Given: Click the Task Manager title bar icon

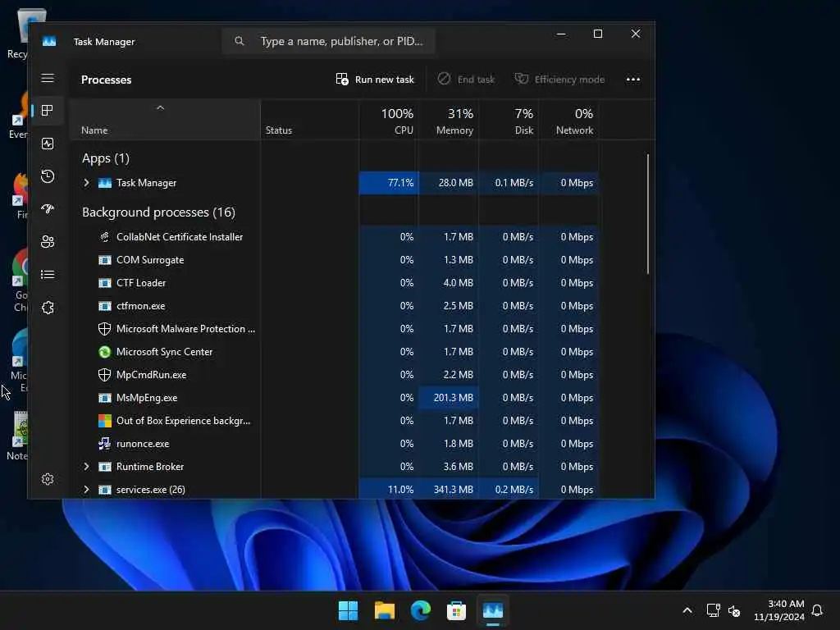Looking at the screenshot, I should pos(49,41).
